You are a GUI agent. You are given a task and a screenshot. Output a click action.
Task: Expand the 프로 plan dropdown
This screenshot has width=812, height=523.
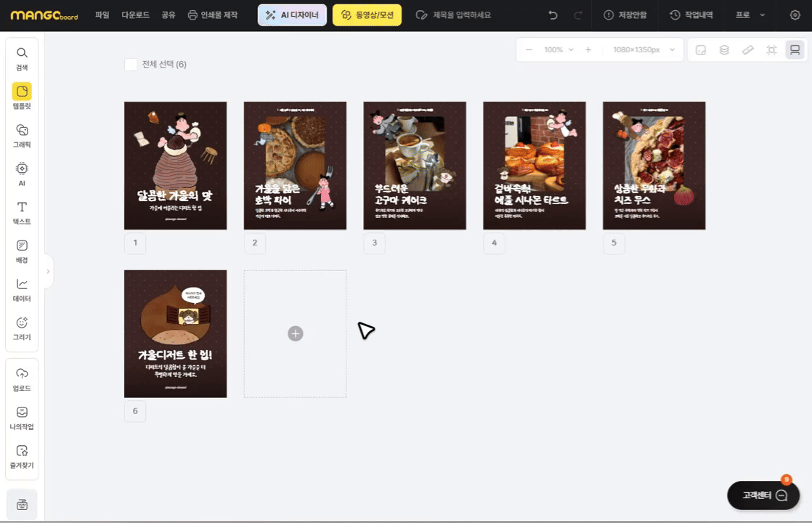[x=750, y=15]
